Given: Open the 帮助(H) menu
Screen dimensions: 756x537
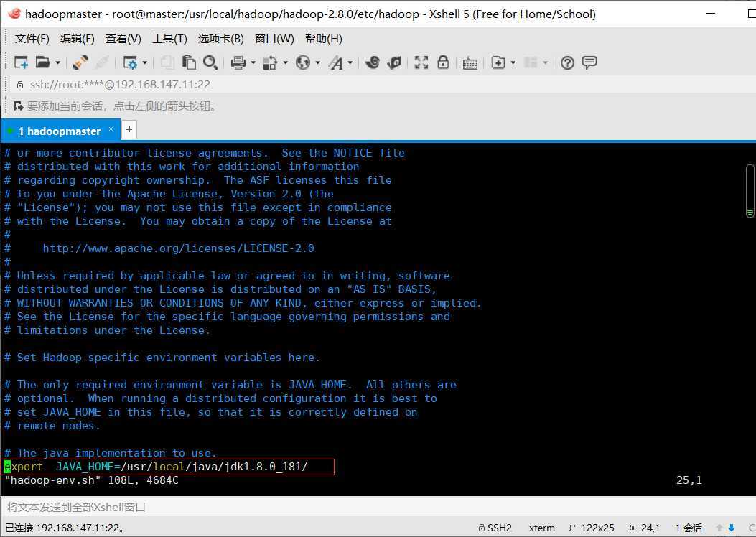Looking at the screenshot, I should [x=324, y=39].
